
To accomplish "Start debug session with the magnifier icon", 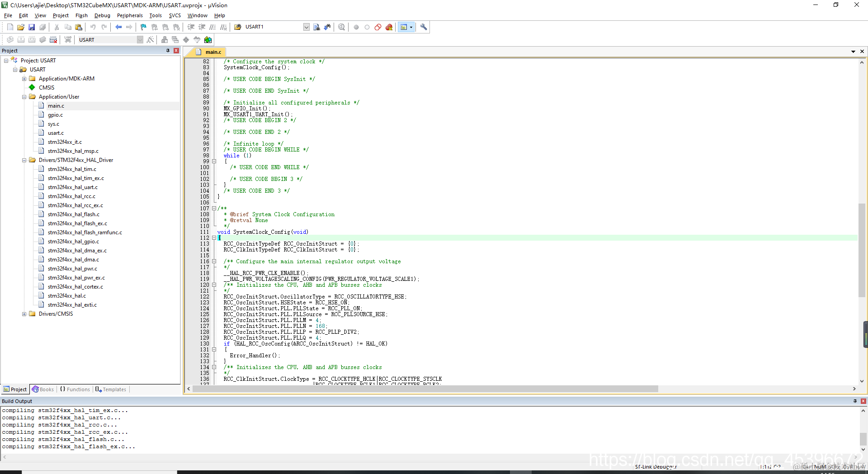I will point(342,27).
